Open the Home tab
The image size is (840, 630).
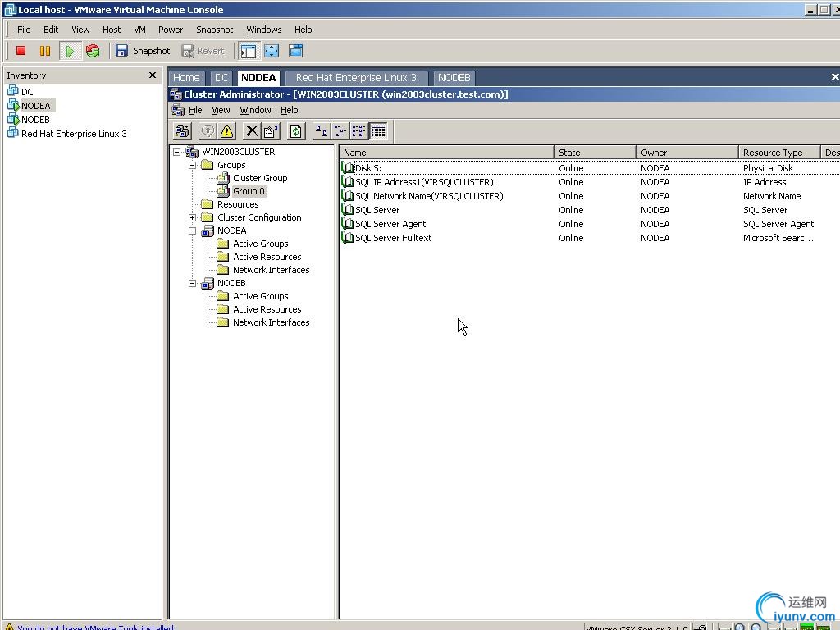click(186, 78)
